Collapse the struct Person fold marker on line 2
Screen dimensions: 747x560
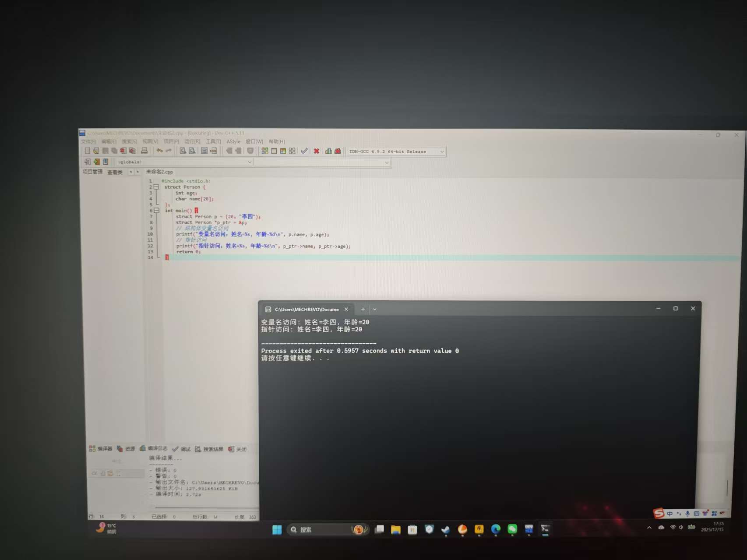click(156, 187)
